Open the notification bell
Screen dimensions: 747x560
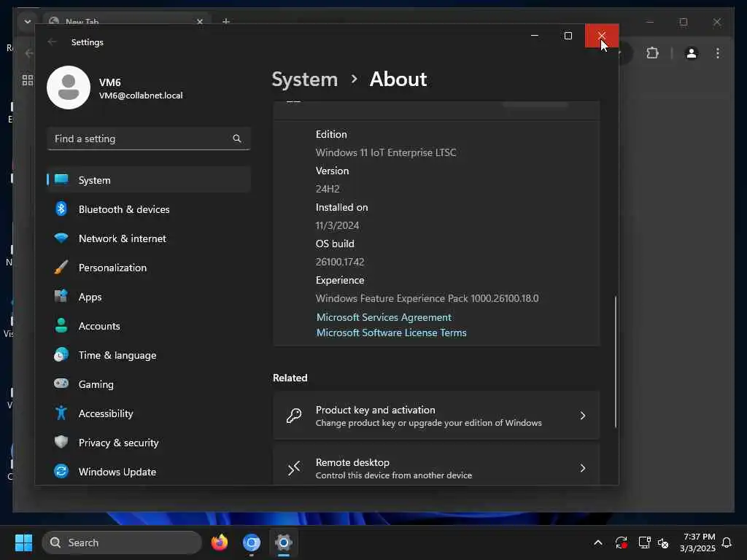point(727,542)
